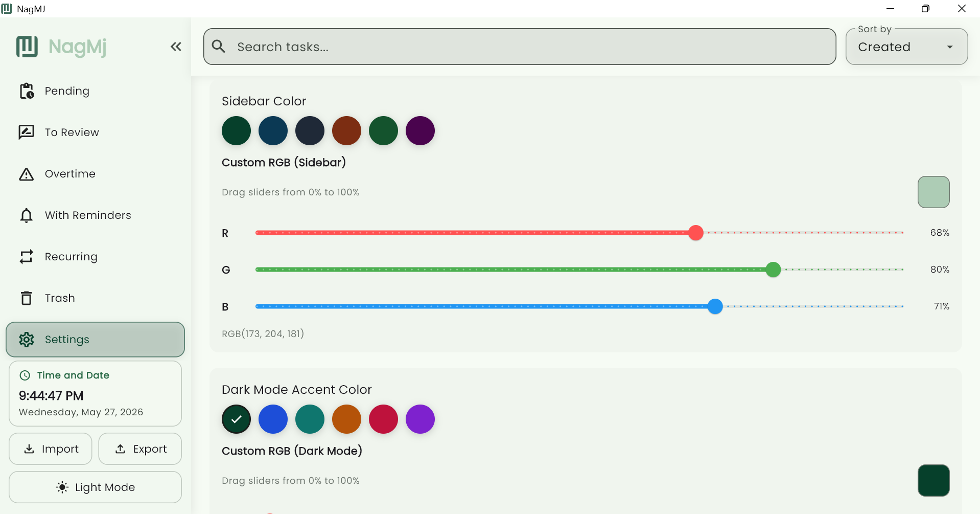Click the Sort by dropdown arrow
980x514 pixels.
(950, 47)
